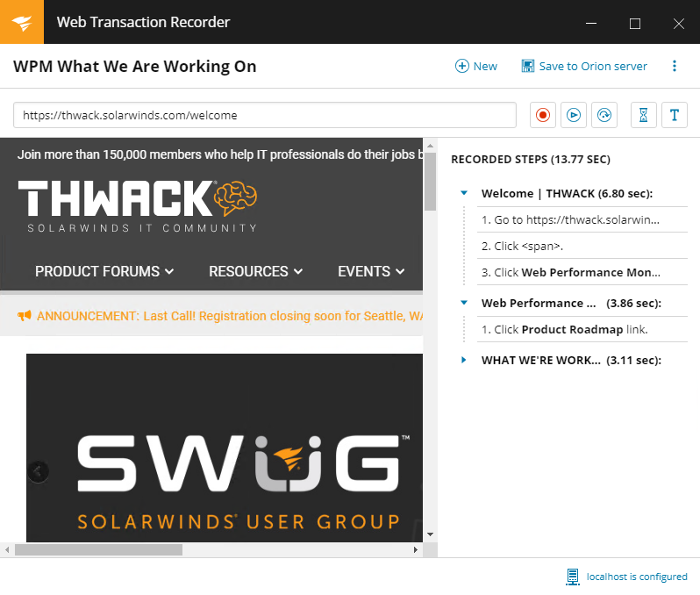
Task: Click the scroll left arrow of browser pane
Action: click(x=7, y=549)
